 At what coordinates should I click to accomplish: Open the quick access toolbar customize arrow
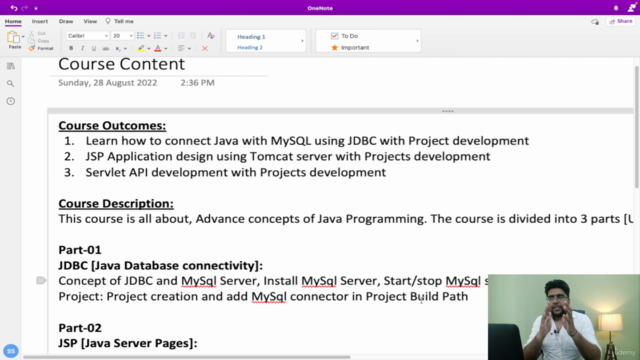click(36, 8)
